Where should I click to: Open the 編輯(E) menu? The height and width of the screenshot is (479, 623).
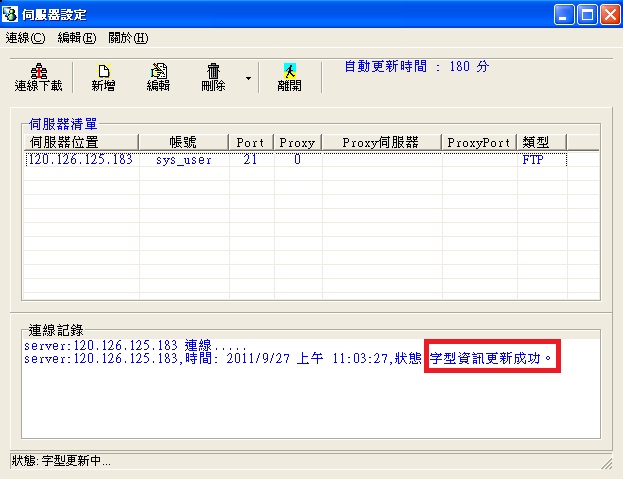(77, 38)
